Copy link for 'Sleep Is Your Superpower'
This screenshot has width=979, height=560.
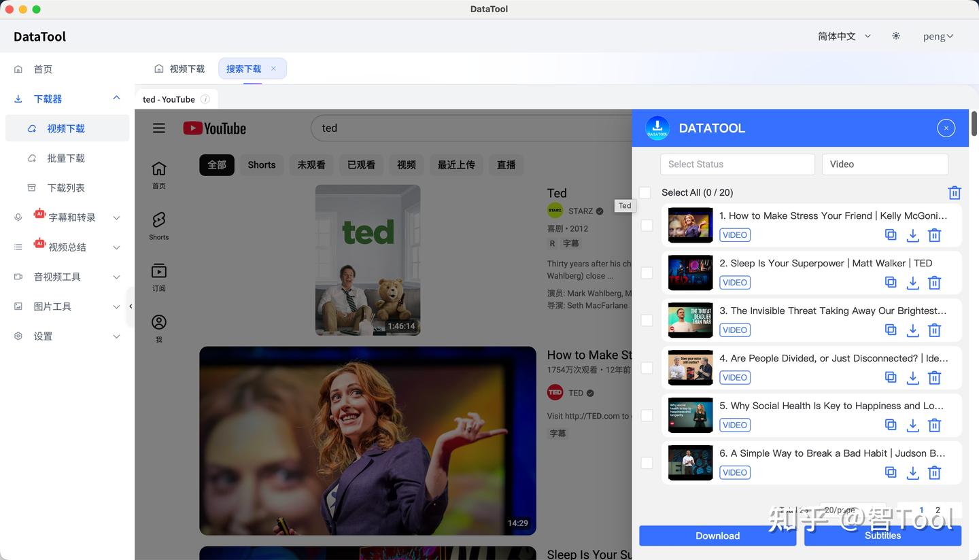(x=891, y=283)
